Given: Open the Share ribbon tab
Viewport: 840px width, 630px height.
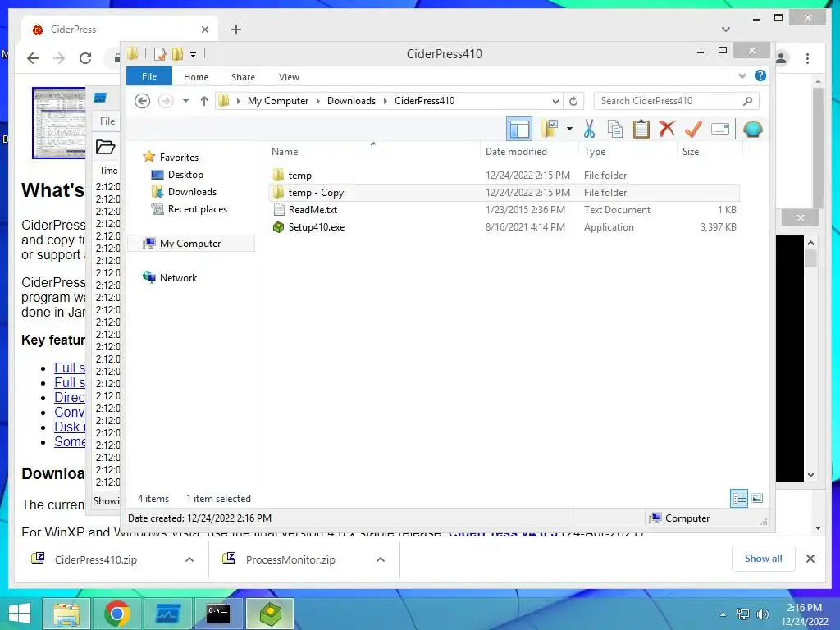Looking at the screenshot, I should pyautogui.click(x=243, y=77).
